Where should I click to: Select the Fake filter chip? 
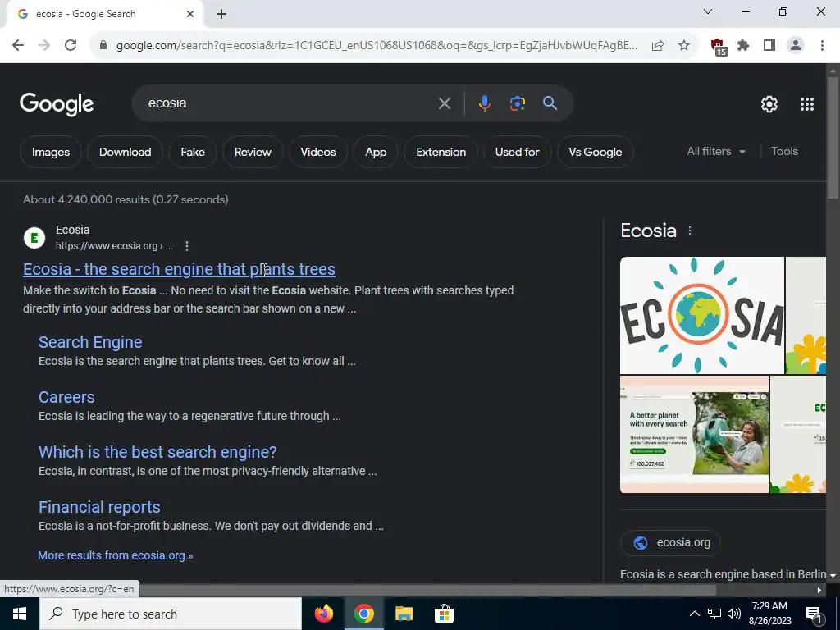click(x=193, y=152)
